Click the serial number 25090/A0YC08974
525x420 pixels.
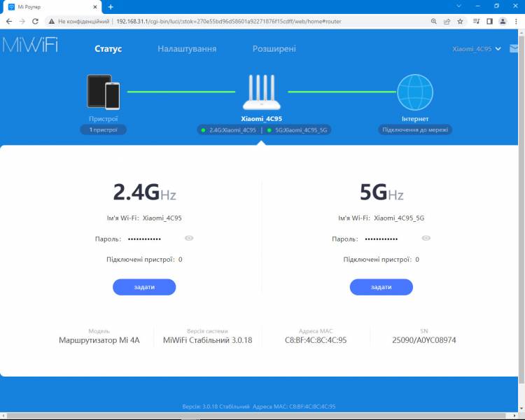point(424,340)
